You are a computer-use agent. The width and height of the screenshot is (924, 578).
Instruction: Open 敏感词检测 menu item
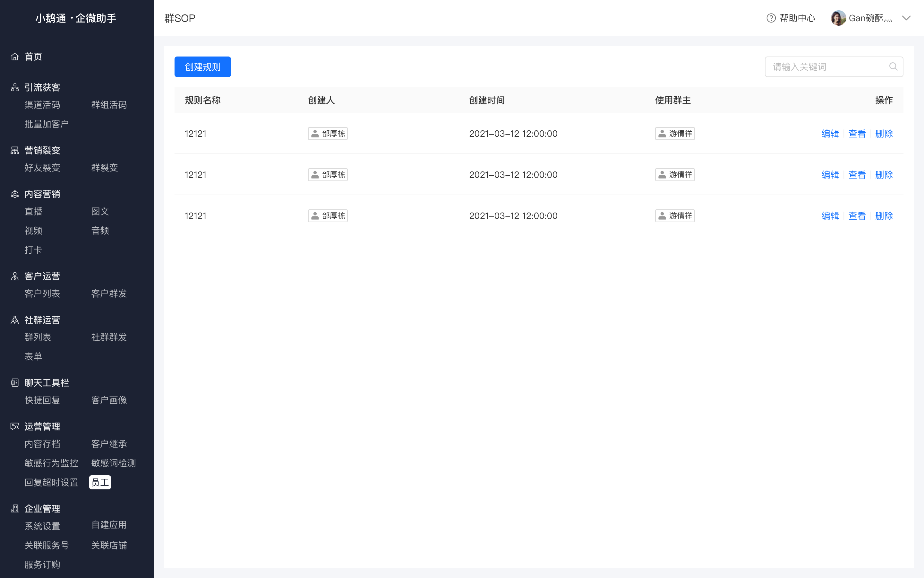coord(113,463)
